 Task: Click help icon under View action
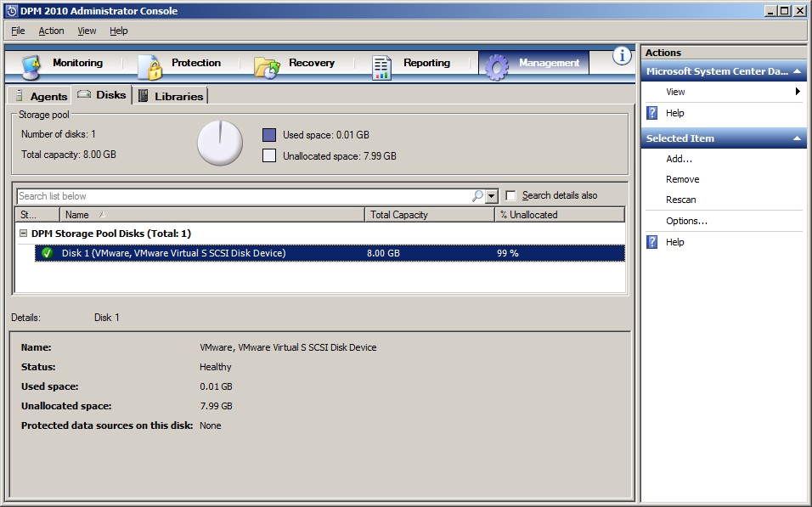tap(652, 113)
